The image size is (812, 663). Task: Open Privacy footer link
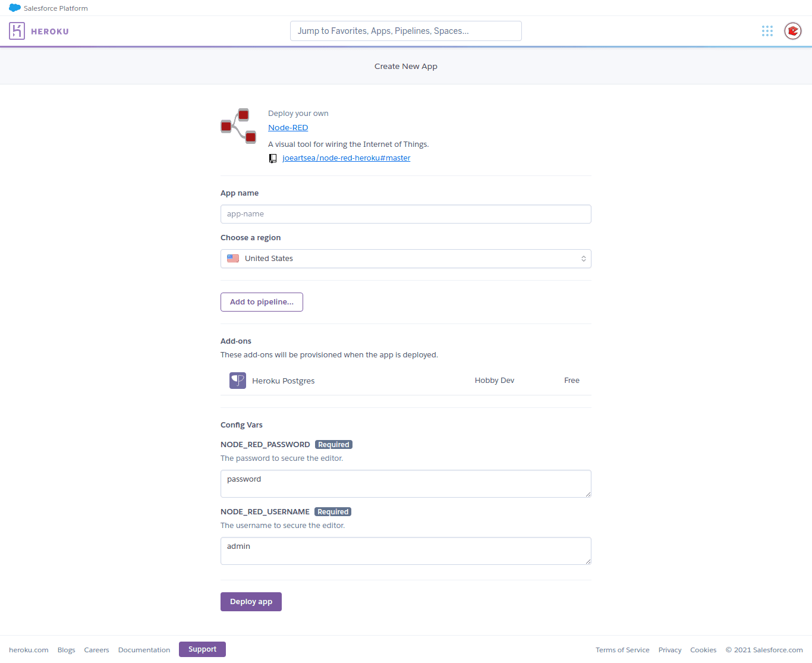pyautogui.click(x=670, y=650)
